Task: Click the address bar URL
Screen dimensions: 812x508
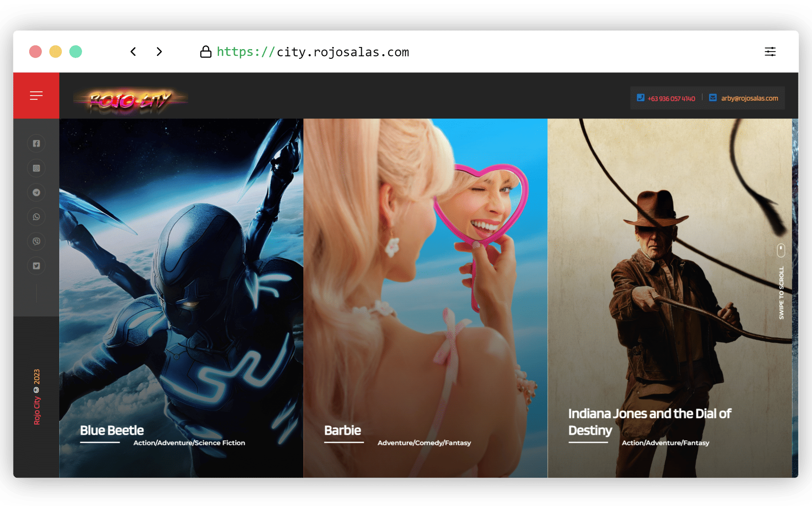Action: (313, 52)
